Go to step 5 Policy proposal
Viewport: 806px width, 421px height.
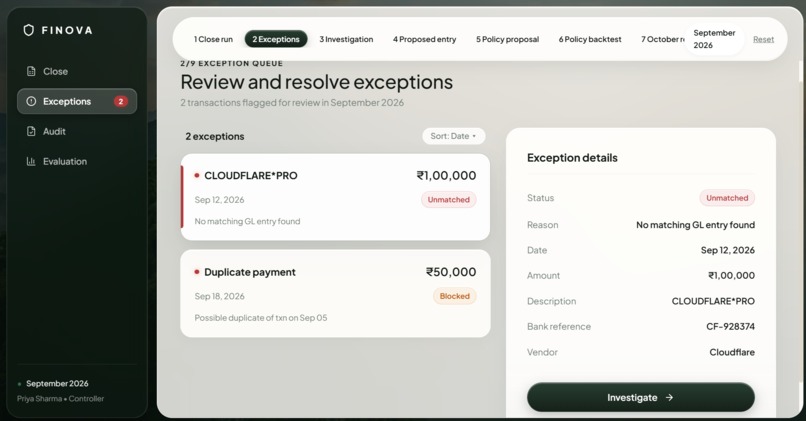tap(507, 39)
